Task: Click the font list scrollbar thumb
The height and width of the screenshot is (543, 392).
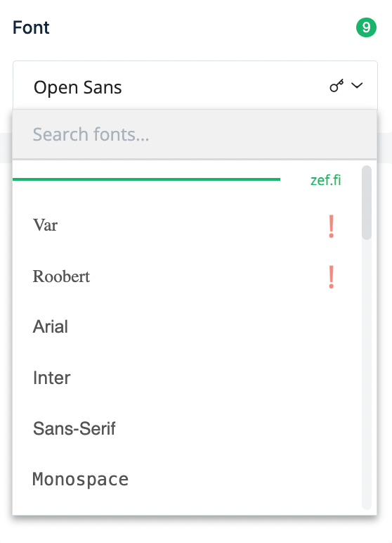Action: click(367, 203)
